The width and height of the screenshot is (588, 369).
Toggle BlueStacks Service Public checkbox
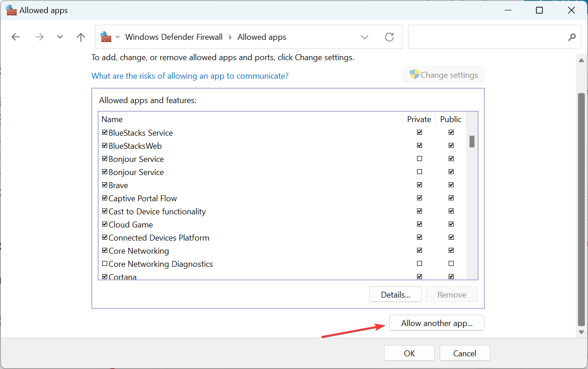coord(451,132)
